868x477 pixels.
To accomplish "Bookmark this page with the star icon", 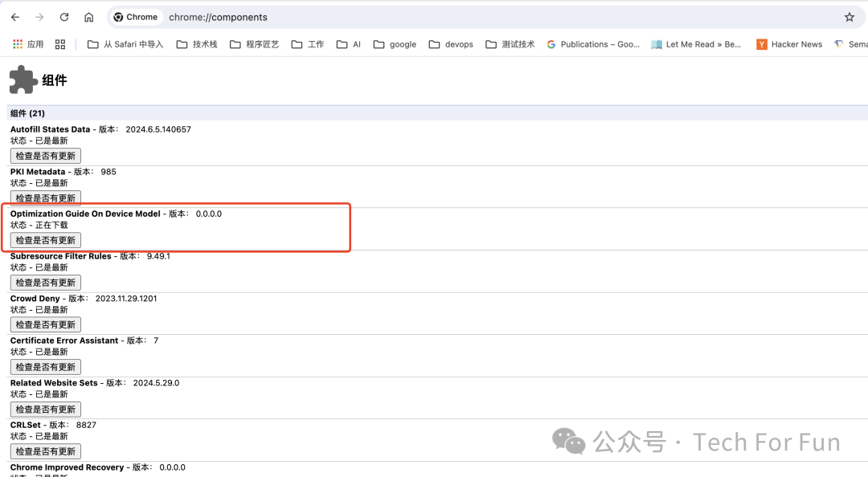I will [850, 17].
